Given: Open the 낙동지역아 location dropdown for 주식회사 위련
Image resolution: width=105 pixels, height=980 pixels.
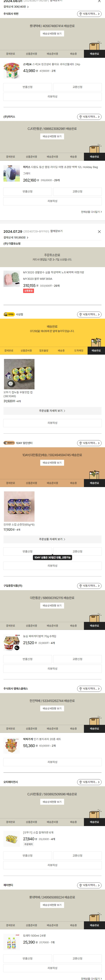Looking at the screenshot, I should point(89,14).
